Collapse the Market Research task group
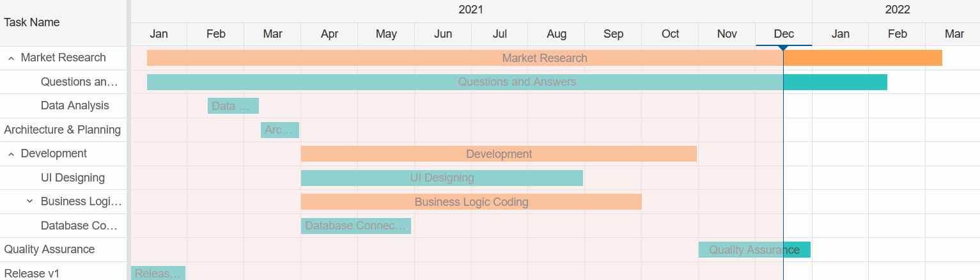The height and width of the screenshot is (280, 980). (x=12, y=58)
